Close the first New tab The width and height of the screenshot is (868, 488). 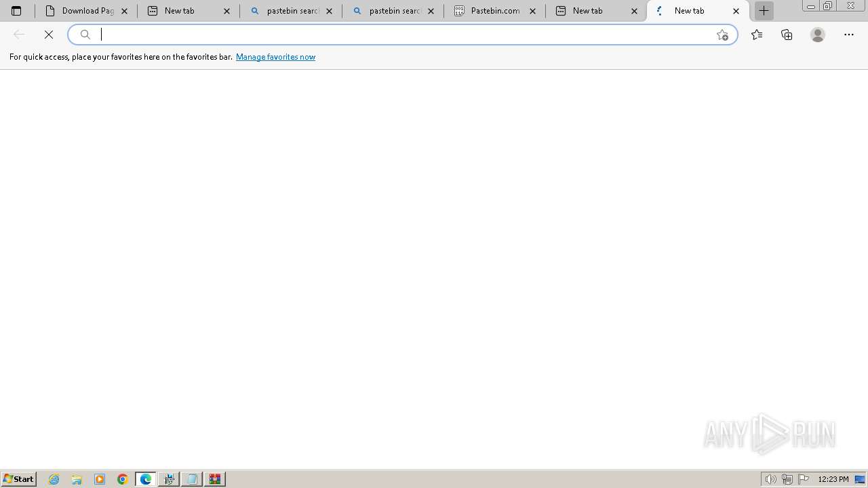(226, 11)
